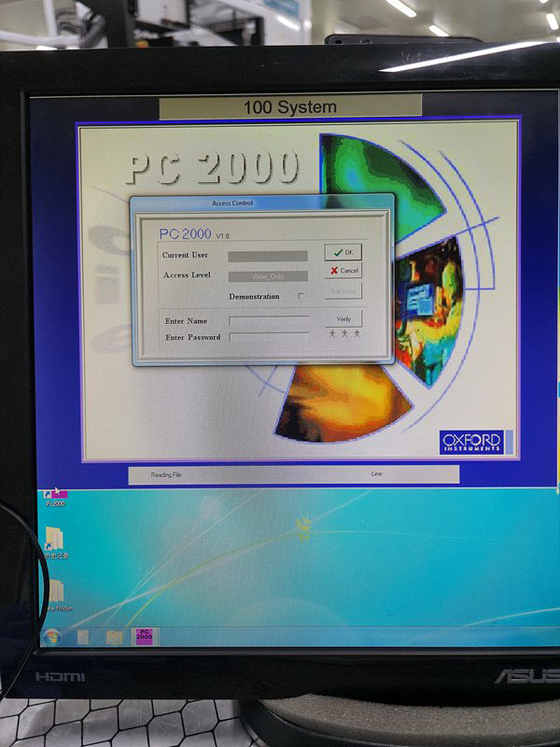
Task: Click the greyed-out Edit Users button
Action: pyautogui.click(x=343, y=290)
